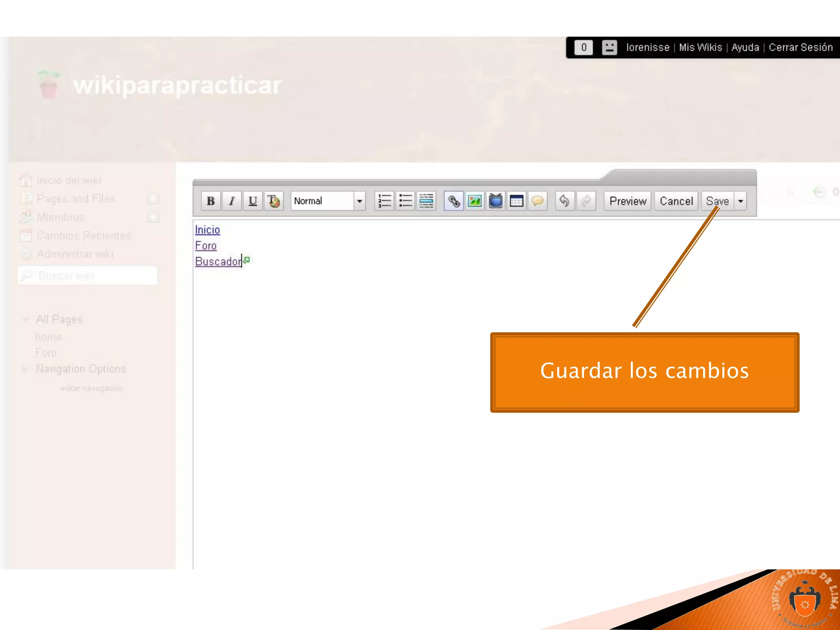840x630 pixels.
Task: Open the home page in All Pages
Action: [48, 338]
